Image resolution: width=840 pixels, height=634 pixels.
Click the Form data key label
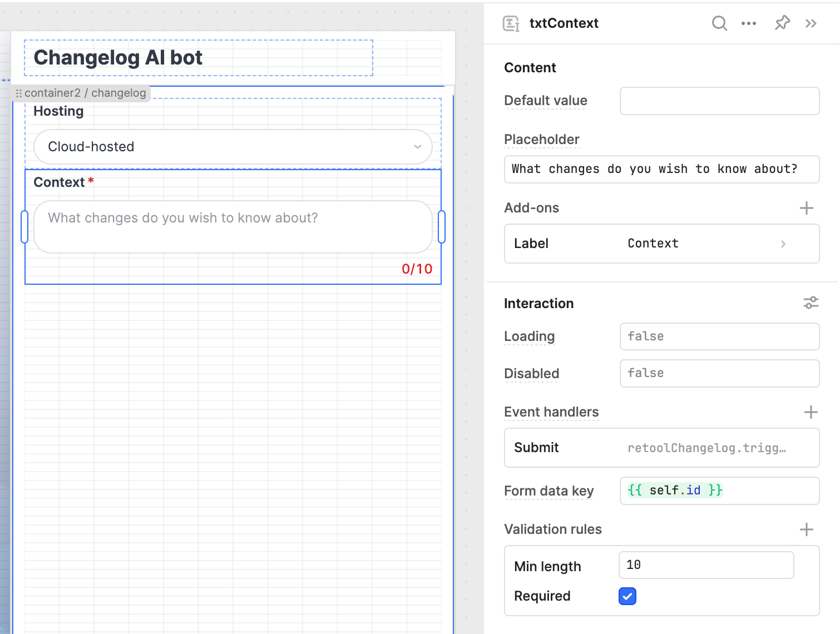click(x=549, y=491)
